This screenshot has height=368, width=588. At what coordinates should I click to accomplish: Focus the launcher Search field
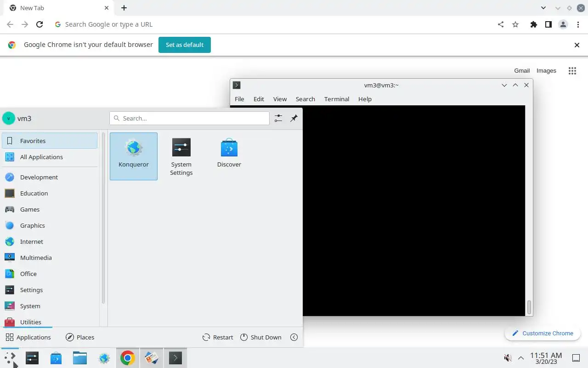pos(189,118)
